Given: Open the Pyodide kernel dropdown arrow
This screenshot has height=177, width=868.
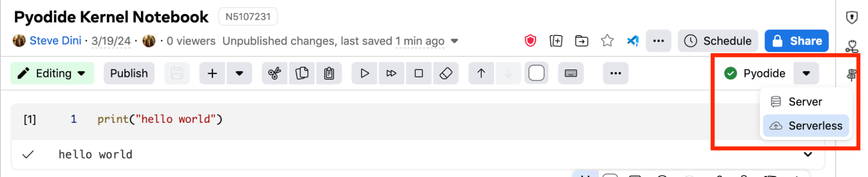Looking at the screenshot, I should [806, 73].
